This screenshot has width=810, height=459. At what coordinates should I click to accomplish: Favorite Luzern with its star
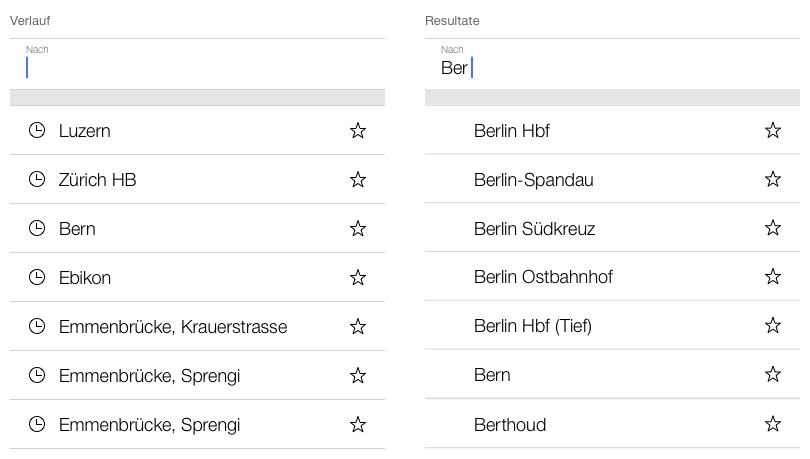pos(358,130)
